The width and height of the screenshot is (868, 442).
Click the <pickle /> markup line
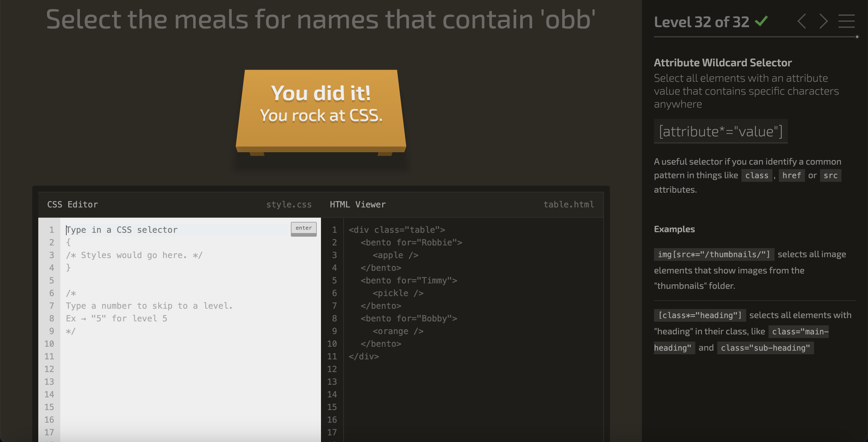(398, 293)
